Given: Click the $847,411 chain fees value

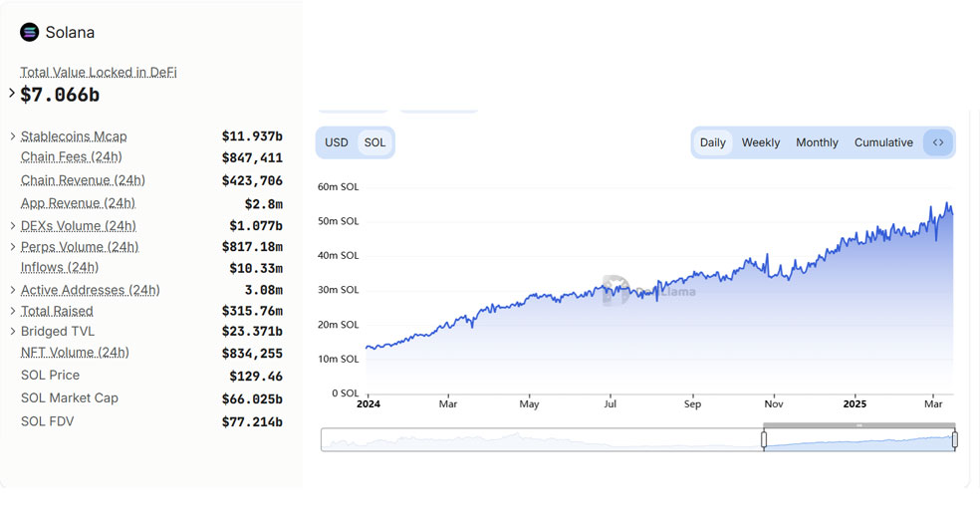Looking at the screenshot, I should pos(252,157).
